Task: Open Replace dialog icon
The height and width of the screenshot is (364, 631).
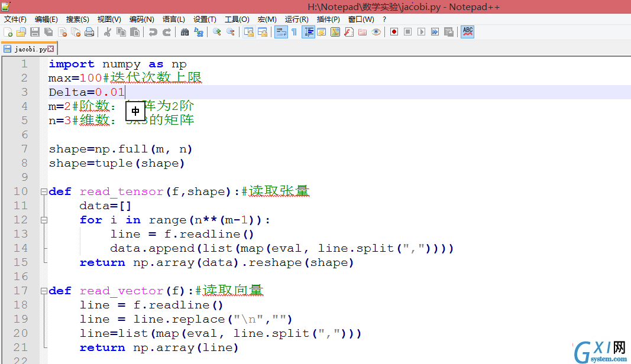Action: [198, 32]
